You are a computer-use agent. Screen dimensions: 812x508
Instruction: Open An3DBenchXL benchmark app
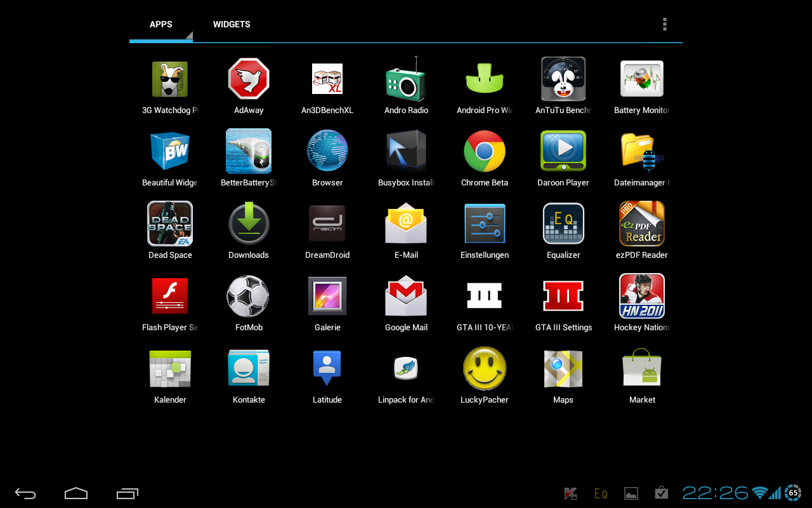click(327, 79)
